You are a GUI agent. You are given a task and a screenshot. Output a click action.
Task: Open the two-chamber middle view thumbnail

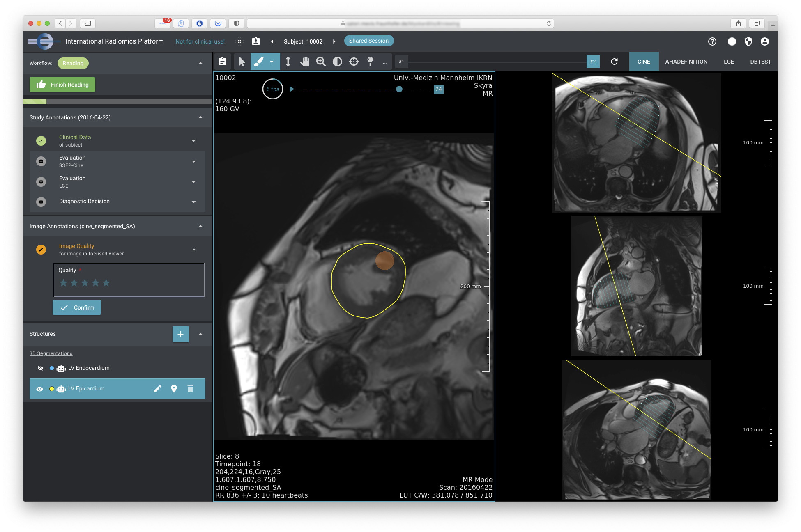pyautogui.click(x=637, y=286)
